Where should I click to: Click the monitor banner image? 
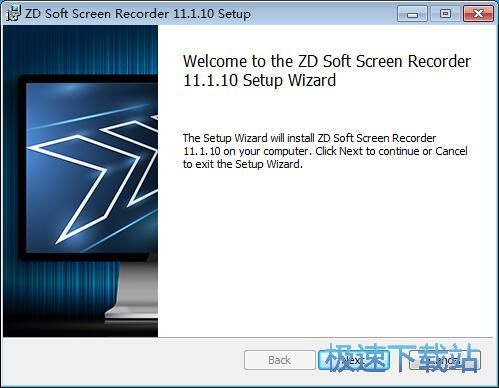coord(80,181)
